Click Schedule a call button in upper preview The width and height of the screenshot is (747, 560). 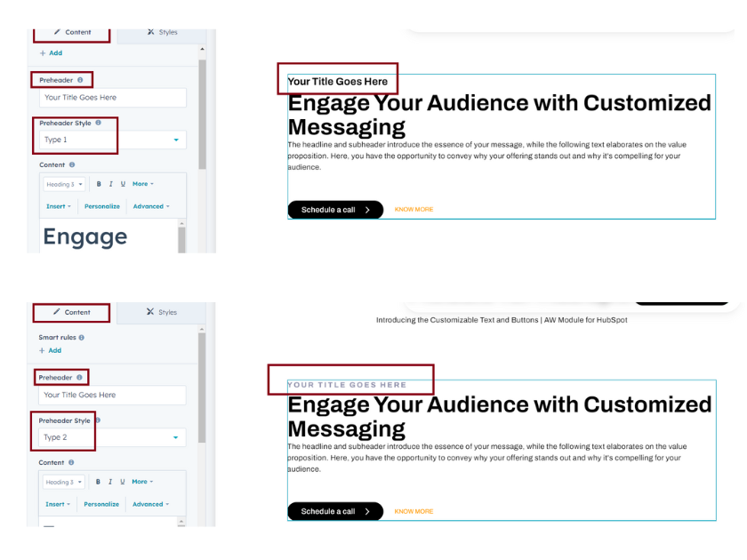pos(334,210)
